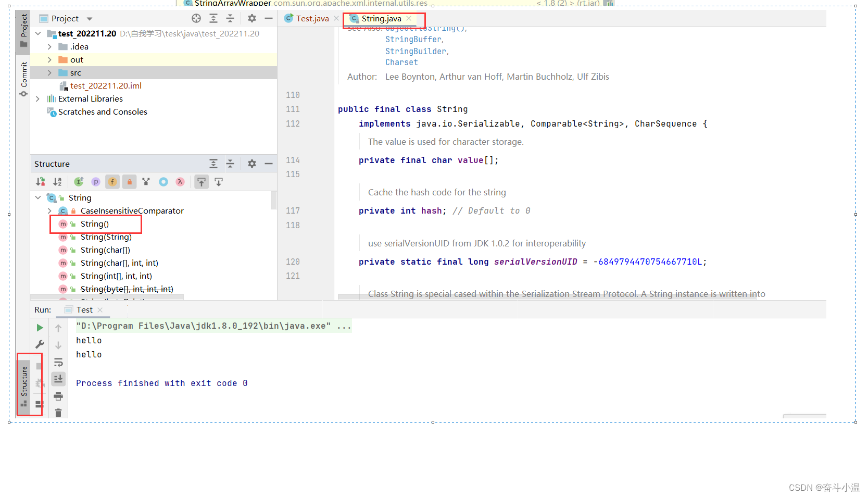
Task: Click the restore layout icon in Run panel
Action: tap(39, 404)
